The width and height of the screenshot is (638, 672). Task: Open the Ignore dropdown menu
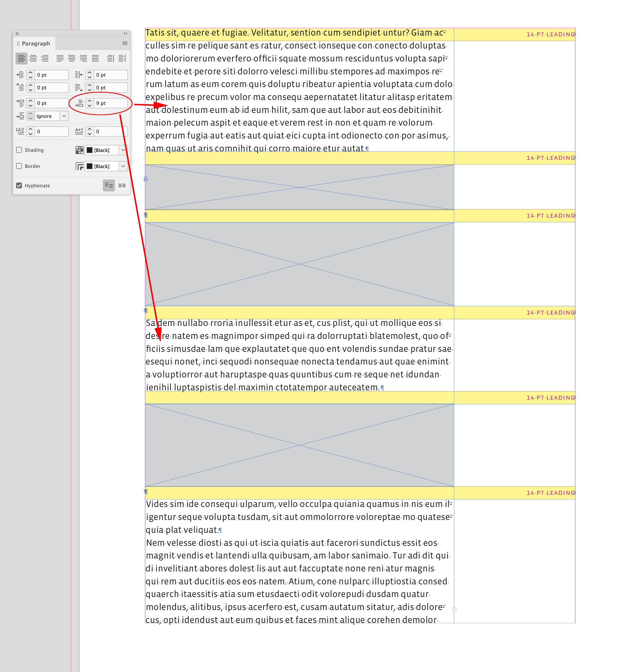pos(64,116)
